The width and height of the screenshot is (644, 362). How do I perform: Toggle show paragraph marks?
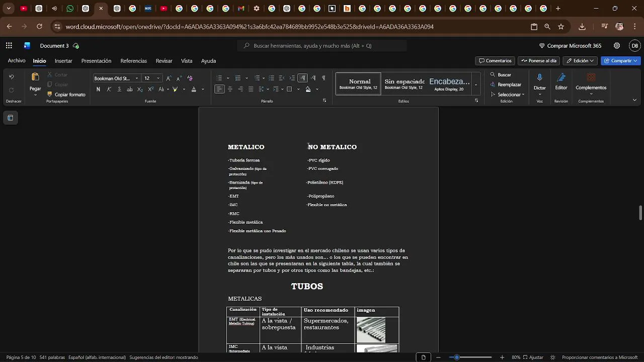(x=324, y=78)
